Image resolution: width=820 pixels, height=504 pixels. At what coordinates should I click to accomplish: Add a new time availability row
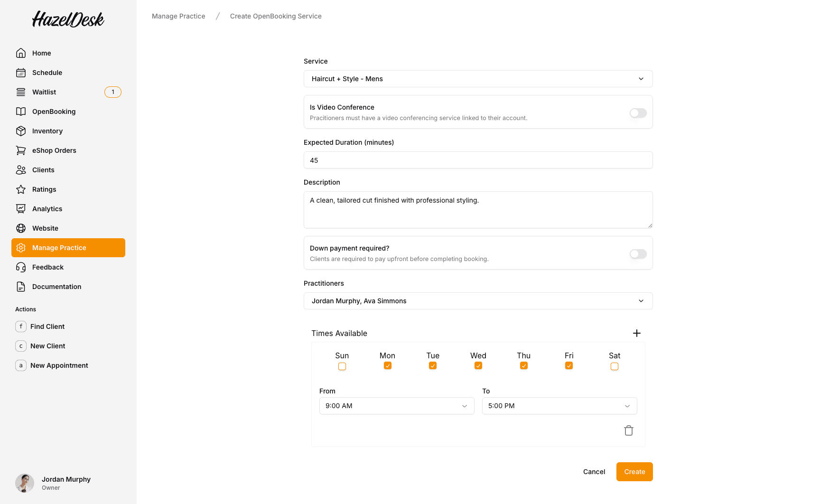click(637, 333)
